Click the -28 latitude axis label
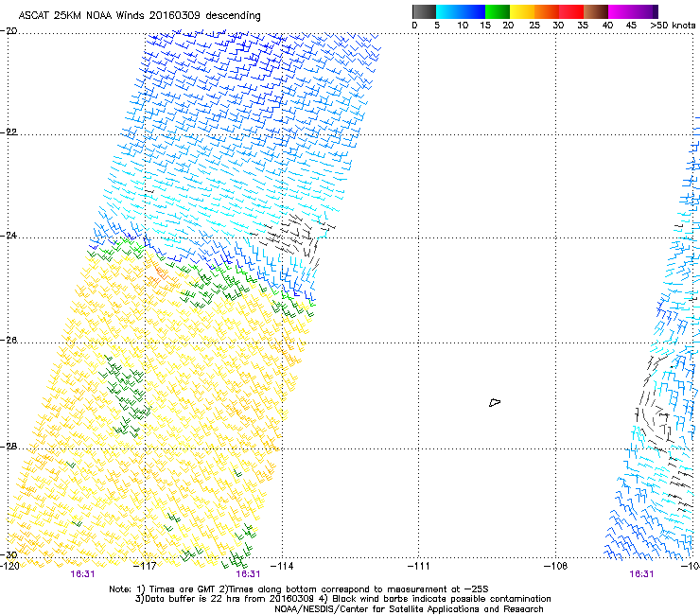700x615 pixels. (9, 447)
